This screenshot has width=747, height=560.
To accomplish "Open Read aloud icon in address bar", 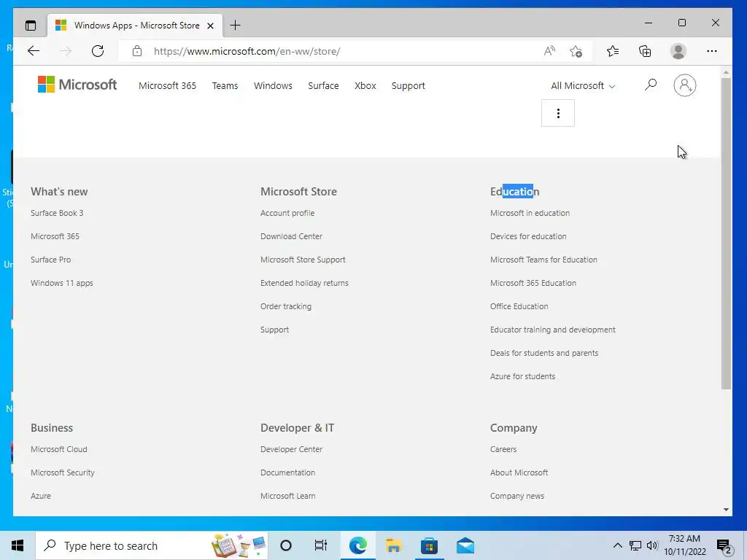I will coord(549,51).
